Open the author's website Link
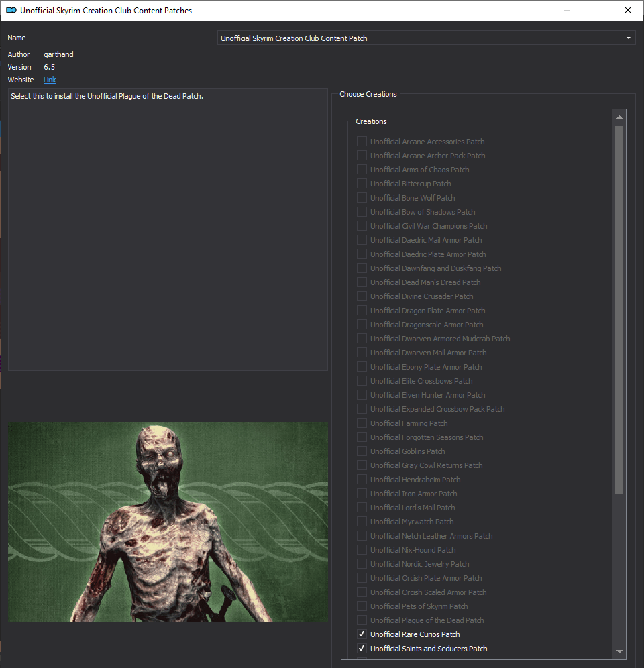Screen dimensions: 644x668 pyautogui.click(x=50, y=80)
